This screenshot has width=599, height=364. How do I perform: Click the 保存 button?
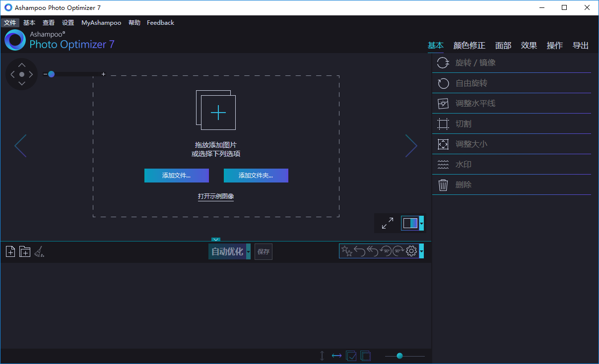tap(264, 252)
